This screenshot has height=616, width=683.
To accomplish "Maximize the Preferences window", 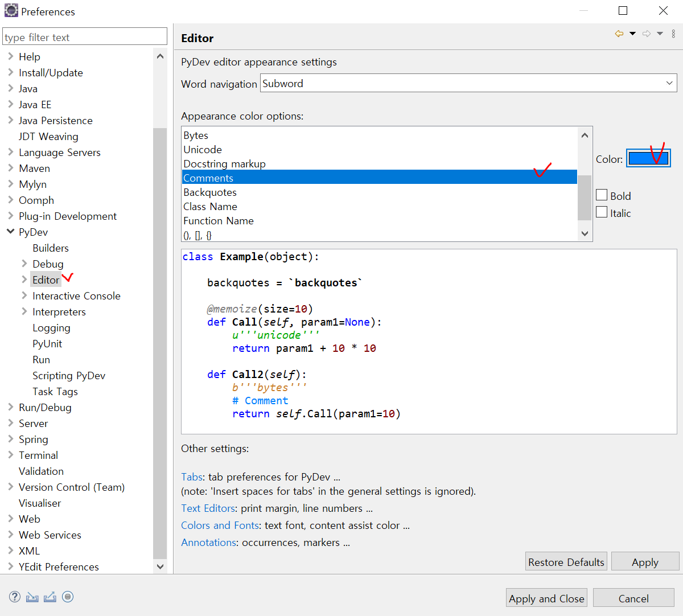I will tap(623, 11).
